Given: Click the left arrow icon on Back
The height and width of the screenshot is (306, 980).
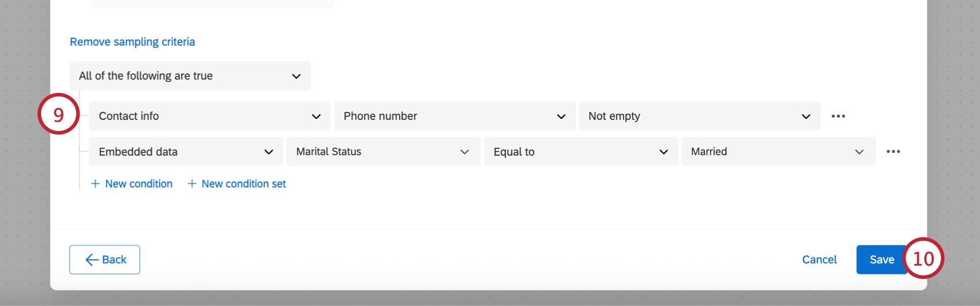Looking at the screenshot, I should pyautogui.click(x=92, y=260).
